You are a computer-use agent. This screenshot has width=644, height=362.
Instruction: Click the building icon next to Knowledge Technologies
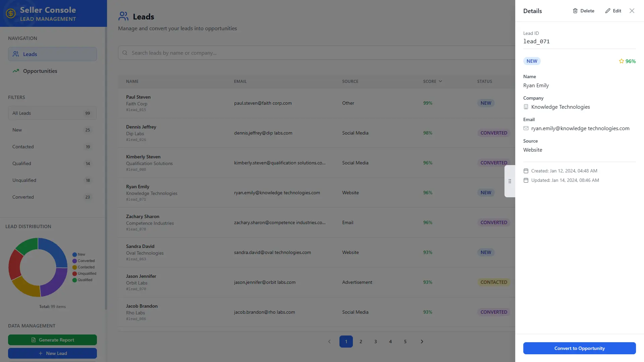526,107
